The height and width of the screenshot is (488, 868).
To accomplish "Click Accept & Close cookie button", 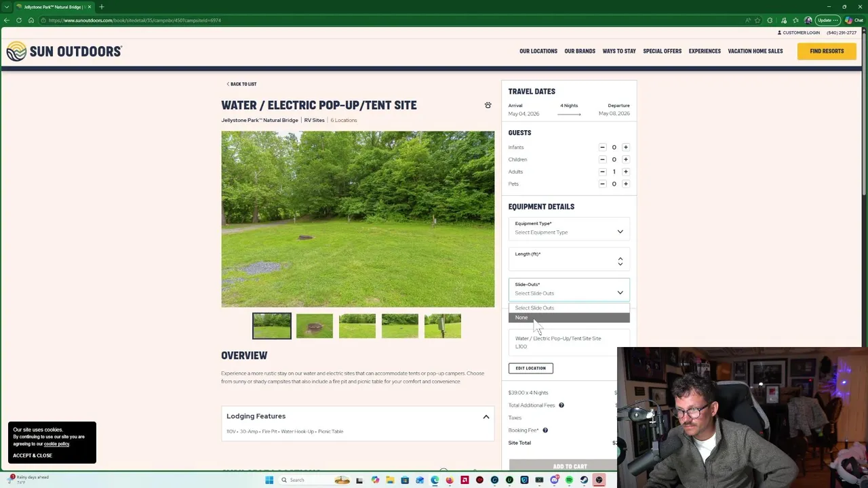I will coord(32,455).
